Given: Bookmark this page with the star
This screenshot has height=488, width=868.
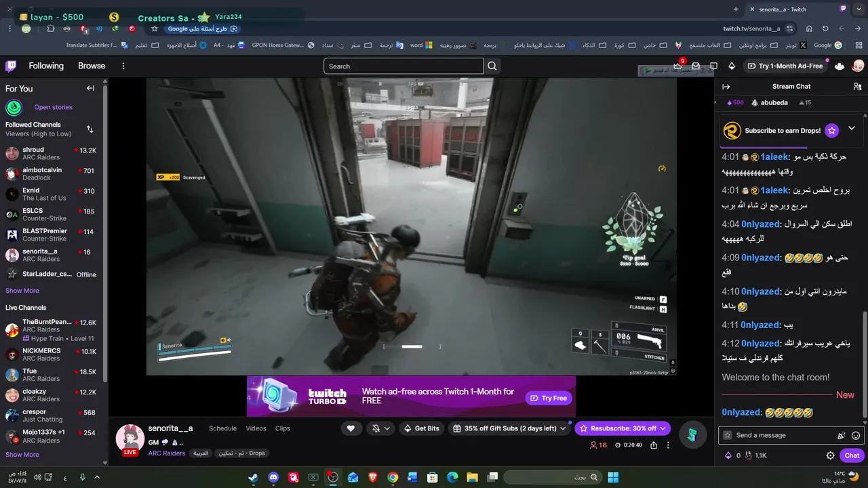Looking at the screenshot, I should click(x=155, y=28).
